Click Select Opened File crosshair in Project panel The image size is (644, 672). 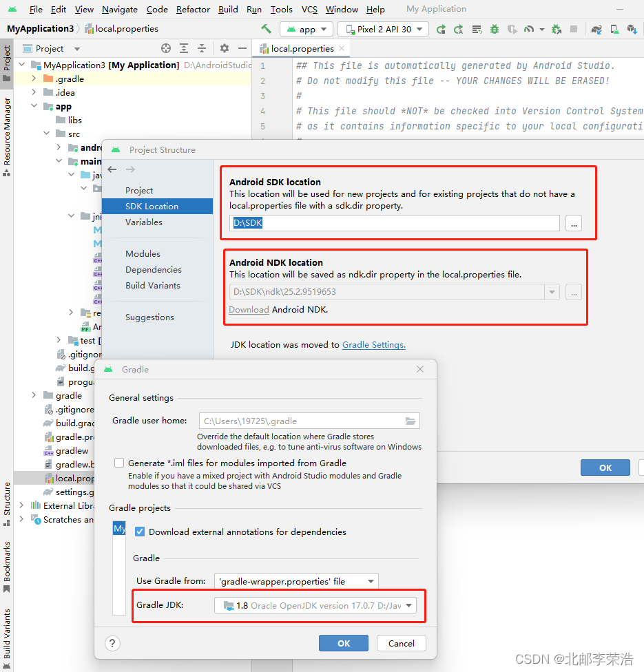point(166,48)
